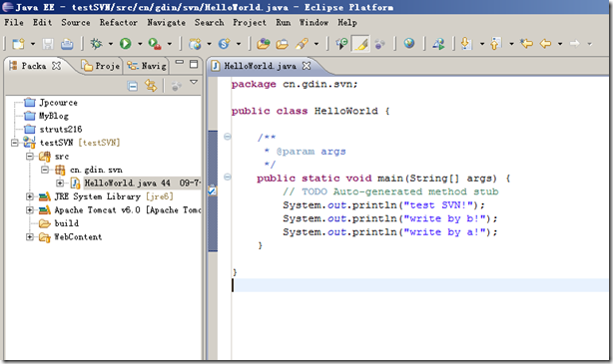Image resolution: width=613 pixels, height=364 pixels.
Task: Open the Run configurations dropdown arrow
Action: [x=140, y=44]
